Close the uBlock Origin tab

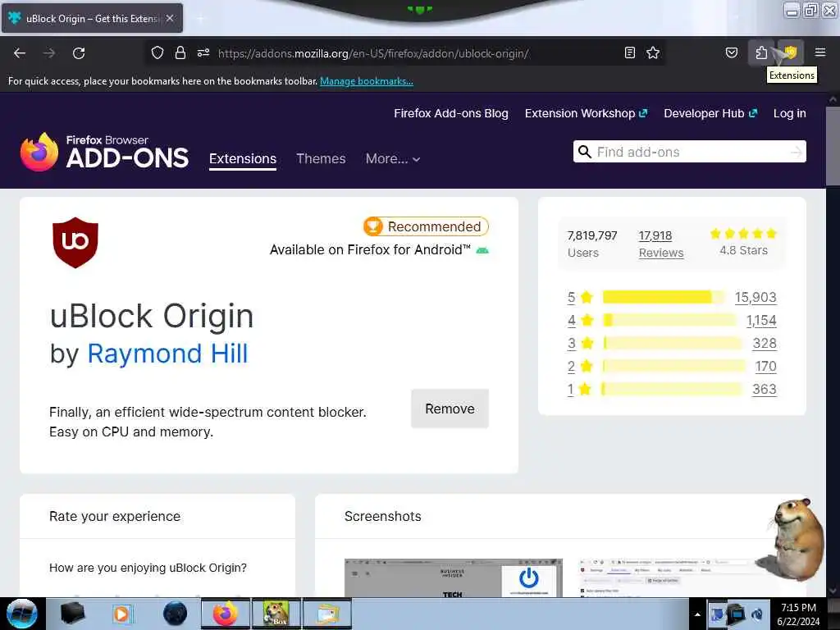point(170,18)
